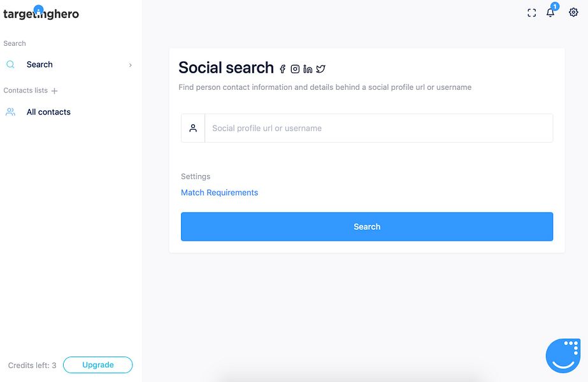The width and height of the screenshot is (588, 382).
Task: Toggle fullscreen mode icon
Action: pyautogui.click(x=532, y=13)
